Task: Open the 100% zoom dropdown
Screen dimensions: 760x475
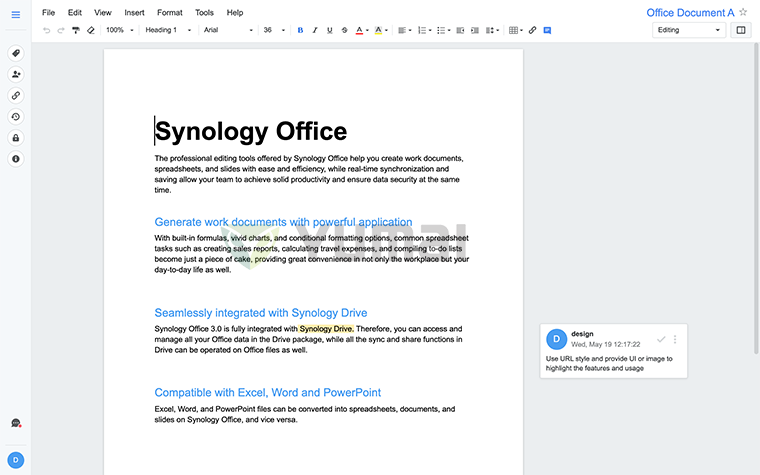Action: pyautogui.click(x=119, y=30)
